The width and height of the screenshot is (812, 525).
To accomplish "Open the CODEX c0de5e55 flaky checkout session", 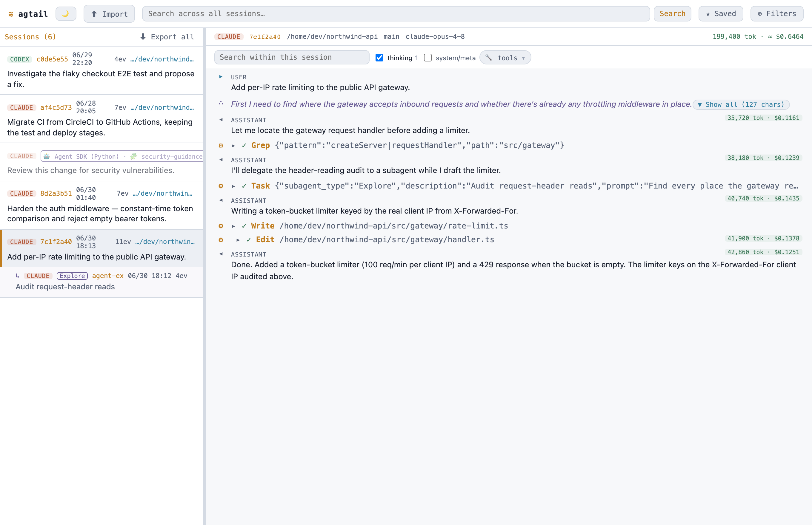I will 101,70.
